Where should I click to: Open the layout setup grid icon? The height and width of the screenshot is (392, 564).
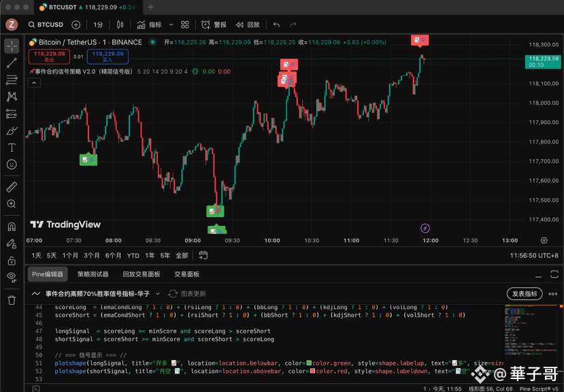coord(185,24)
